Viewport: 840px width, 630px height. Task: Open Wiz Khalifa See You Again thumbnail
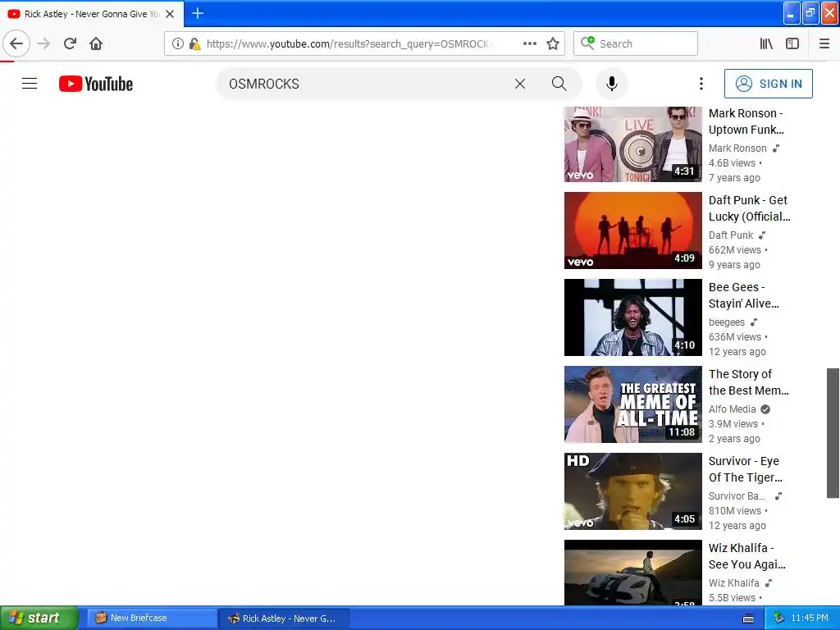click(x=632, y=573)
